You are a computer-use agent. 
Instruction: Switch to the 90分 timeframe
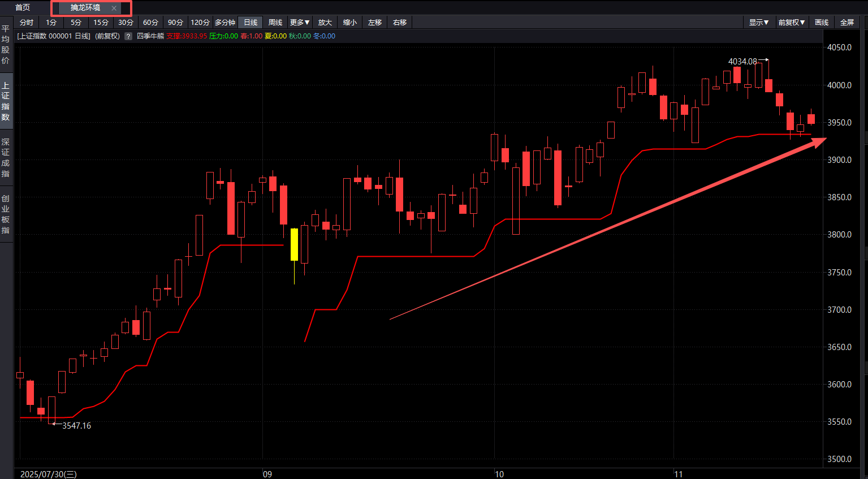click(x=176, y=23)
